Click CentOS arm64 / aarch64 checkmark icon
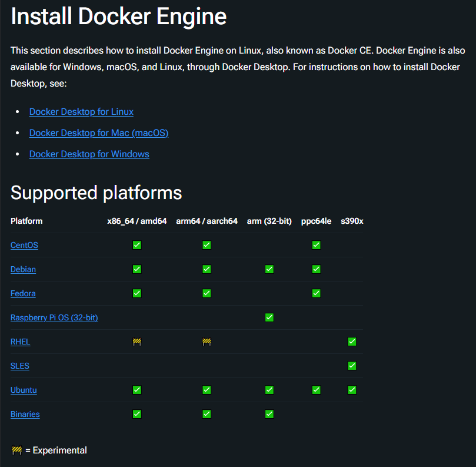This screenshot has height=467, width=476. coord(207,245)
